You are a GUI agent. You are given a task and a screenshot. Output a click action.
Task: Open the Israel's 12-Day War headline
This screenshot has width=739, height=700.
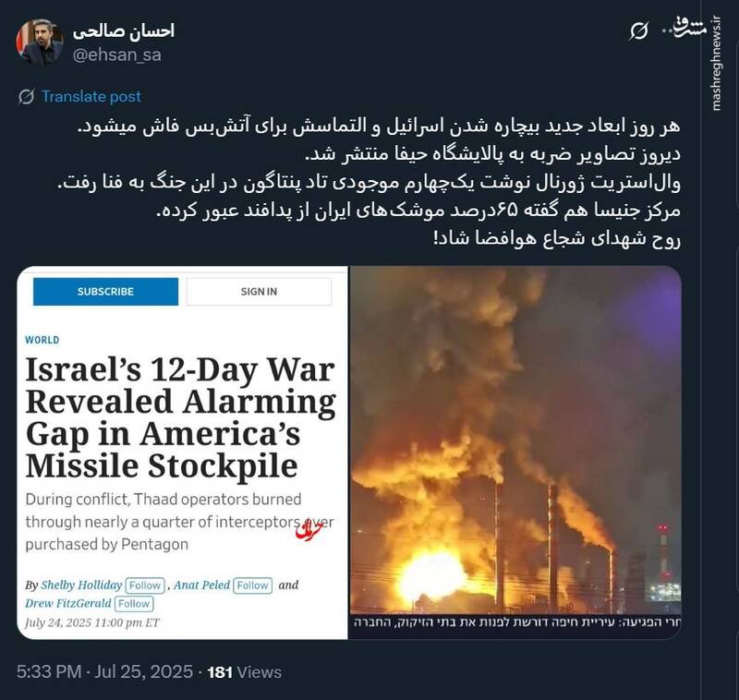point(180,417)
